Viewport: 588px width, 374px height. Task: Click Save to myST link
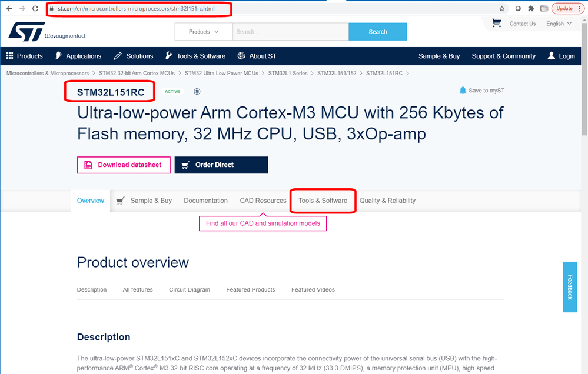(486, 91)
